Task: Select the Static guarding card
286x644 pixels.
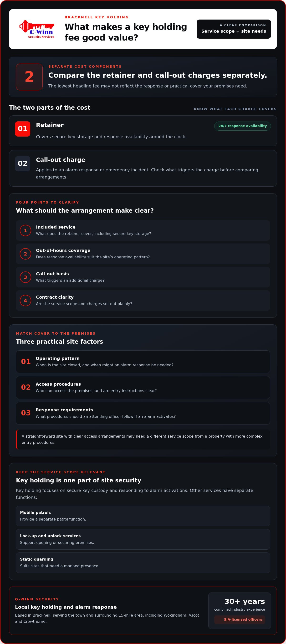Action: [x=143, y=563]
